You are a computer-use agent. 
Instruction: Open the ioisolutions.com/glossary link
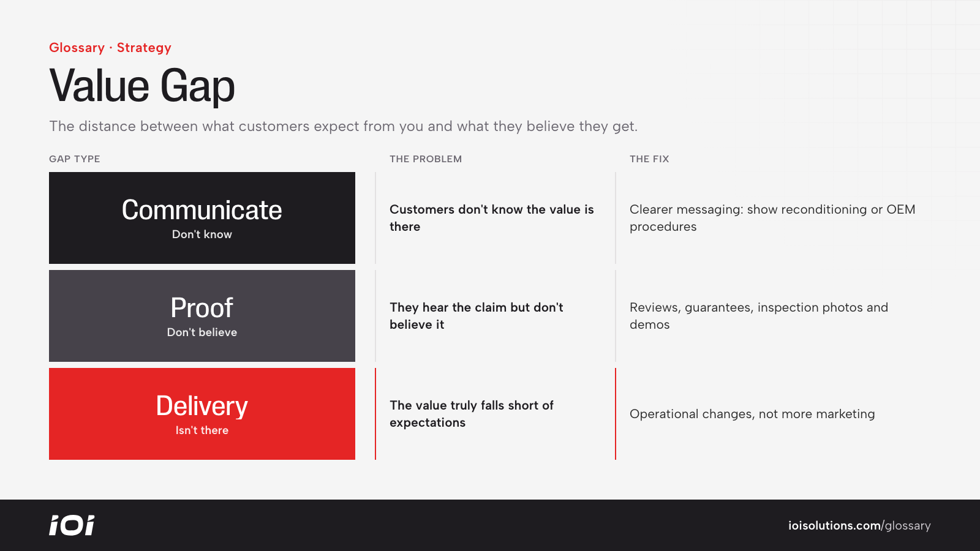(859, 525)
